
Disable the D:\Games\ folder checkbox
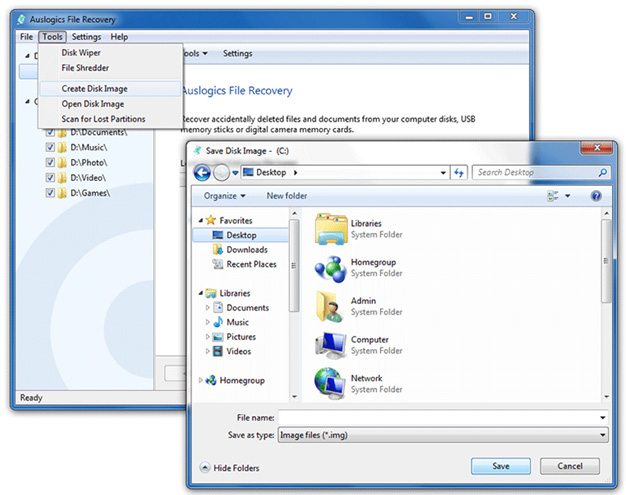tap(50, 192)
